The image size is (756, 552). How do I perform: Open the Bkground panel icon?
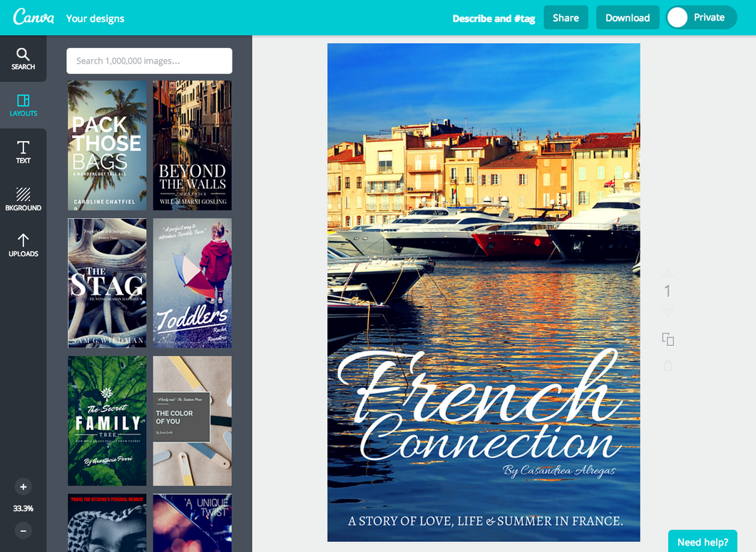click(x=23, y=199)
